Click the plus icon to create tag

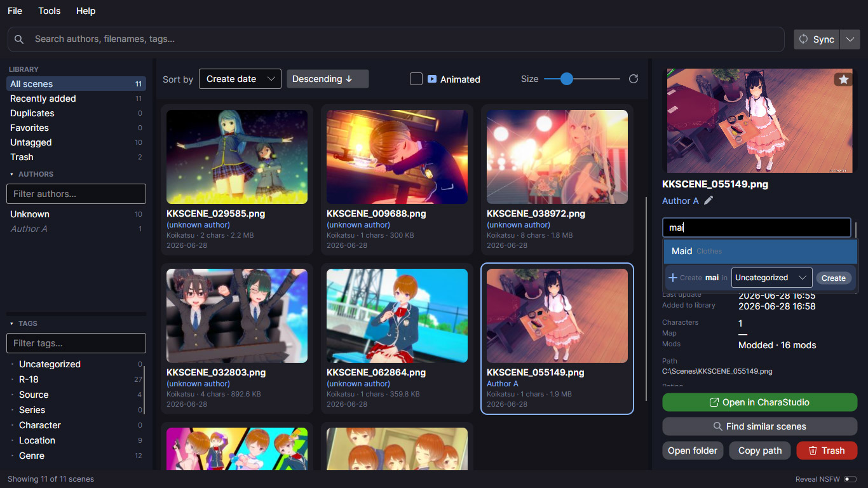pos(673,278)
